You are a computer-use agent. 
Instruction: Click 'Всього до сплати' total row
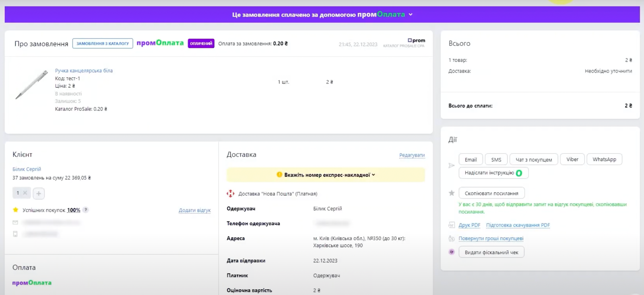click(540, 106)
